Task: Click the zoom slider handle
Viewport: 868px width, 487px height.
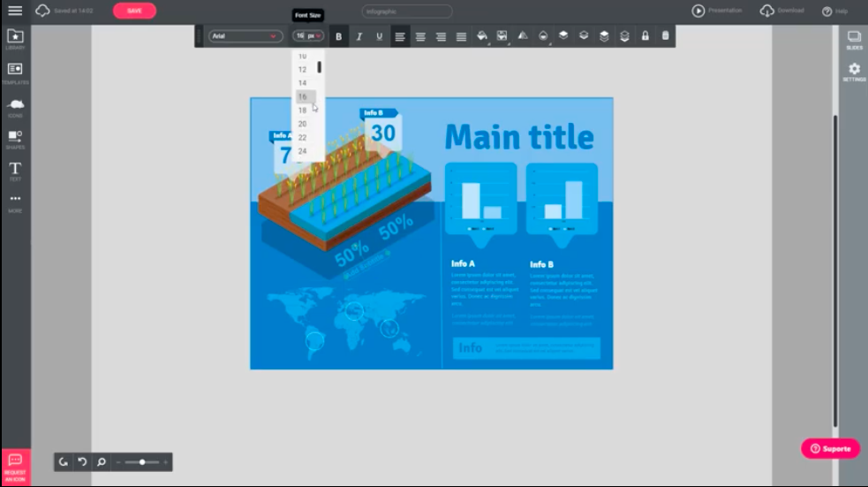Action: coord(142,461)
